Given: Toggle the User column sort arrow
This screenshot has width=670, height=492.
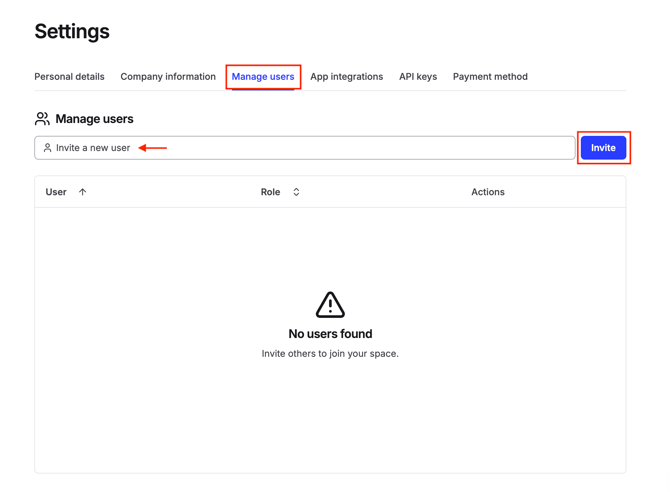Looking at the screenshot, I should point(83,192).
